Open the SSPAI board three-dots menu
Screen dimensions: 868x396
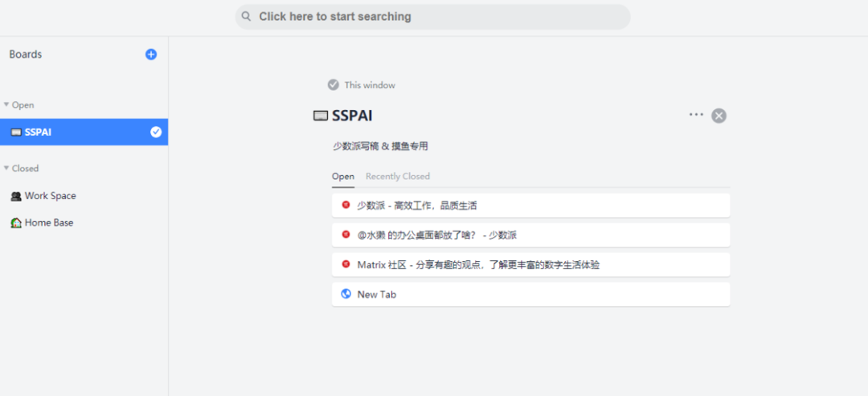(696, 115)
